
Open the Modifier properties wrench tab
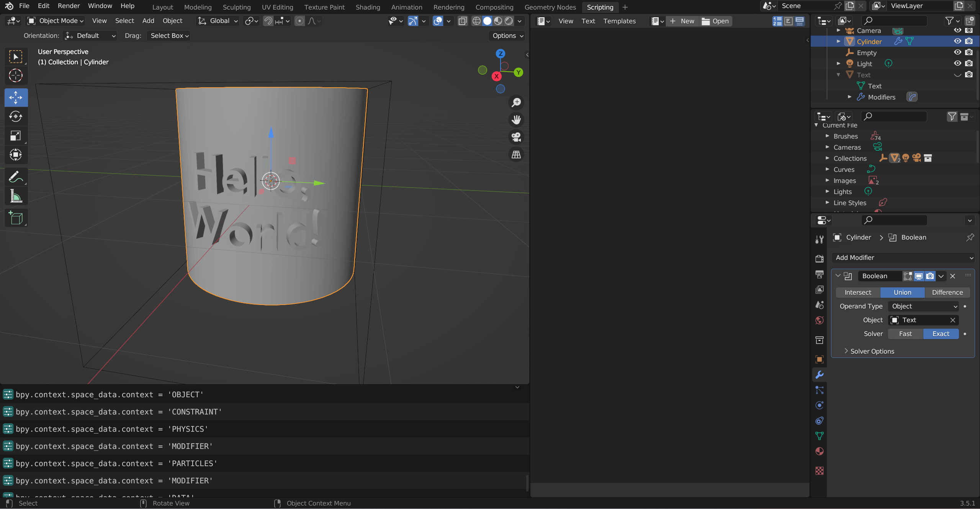819,375
